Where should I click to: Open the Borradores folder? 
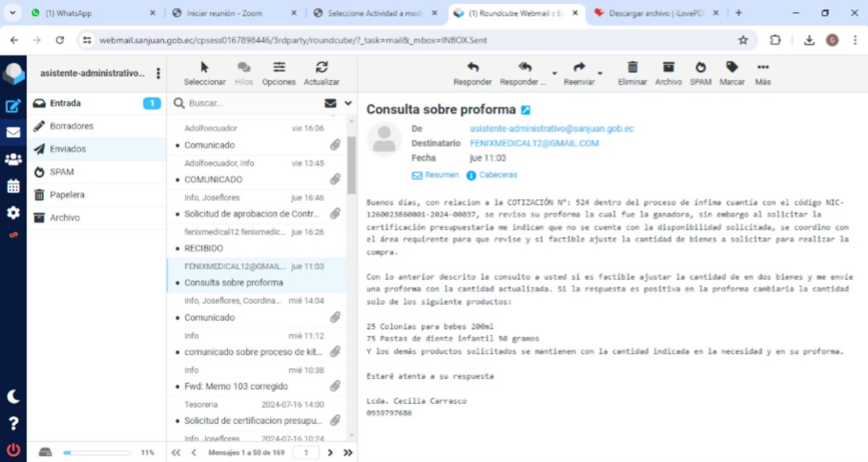[71, 126]
